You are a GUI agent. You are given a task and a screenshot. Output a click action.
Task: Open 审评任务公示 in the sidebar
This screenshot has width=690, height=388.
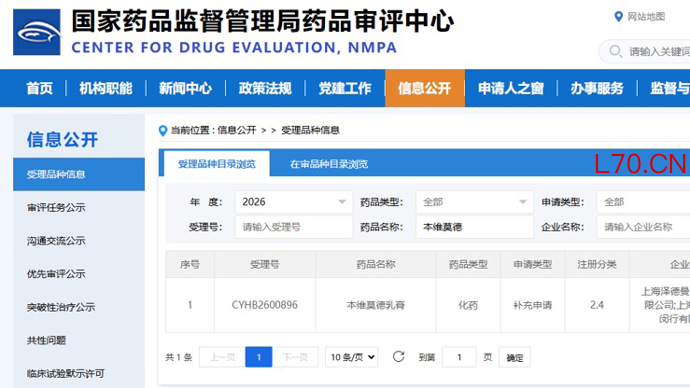56,208
